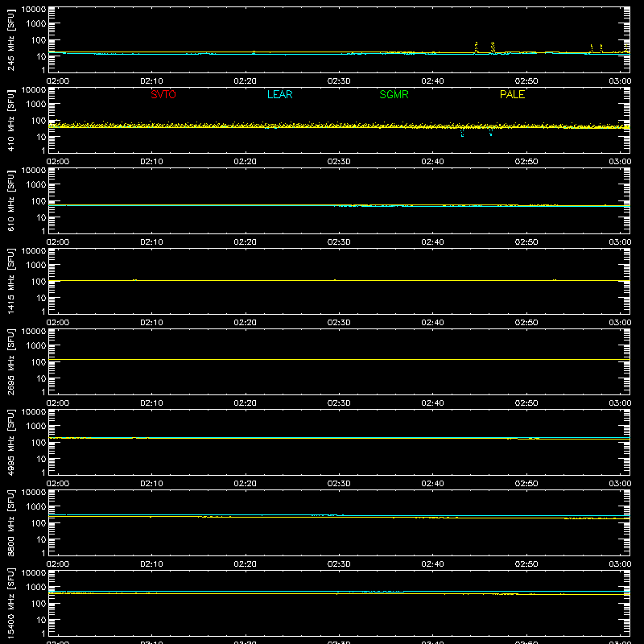Image resolution: width=644 pixels, height=644 pixels.
Task: Click the yellow burst spike near 02:45 at 245 MHz
Action: click(477, 47)
